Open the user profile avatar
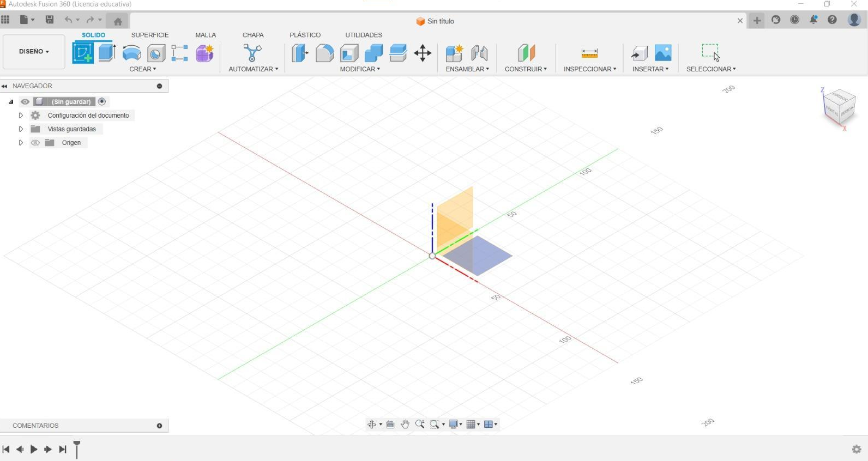The height and width of the screenshot is (461, 868). tap(854, 20)
